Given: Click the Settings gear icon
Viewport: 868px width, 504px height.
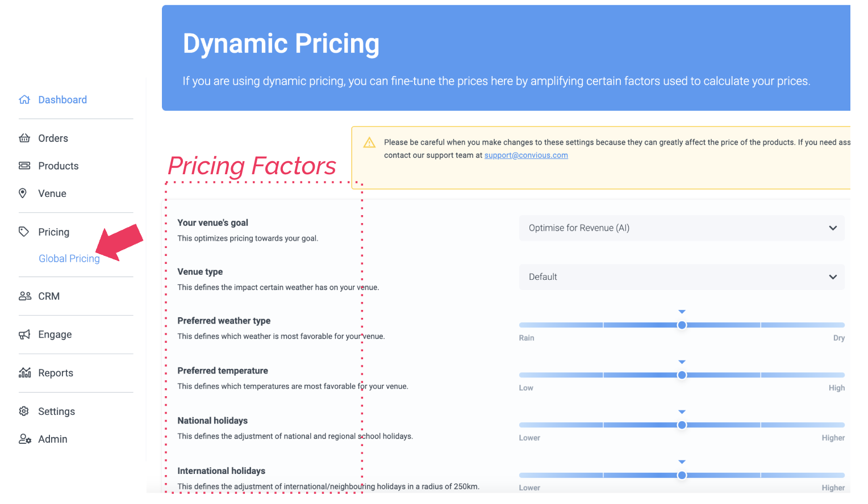Looking at the screenshot, I should point(24,411).
